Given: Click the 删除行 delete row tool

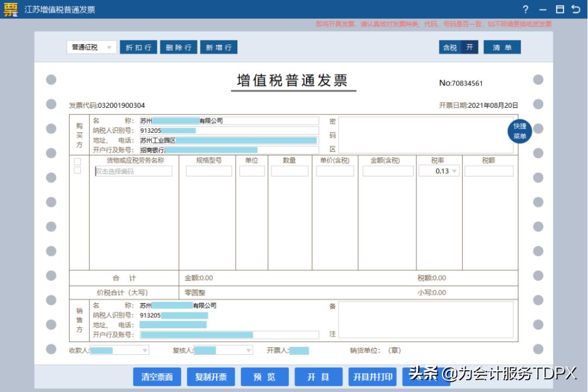Looking at the screenshot, I should [180, 47].
